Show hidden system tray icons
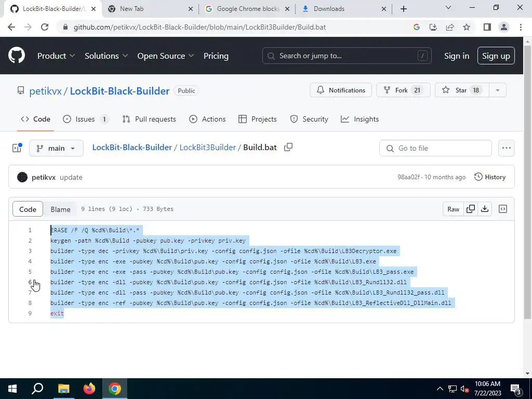This screenshot has height=399, width=532. coord(440,389)
